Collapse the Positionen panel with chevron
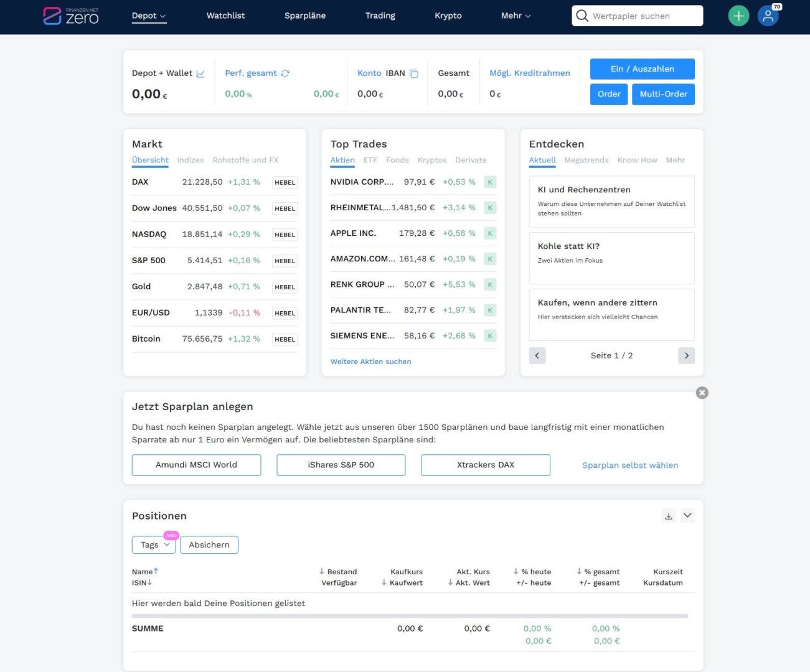 tap(687, 515)
